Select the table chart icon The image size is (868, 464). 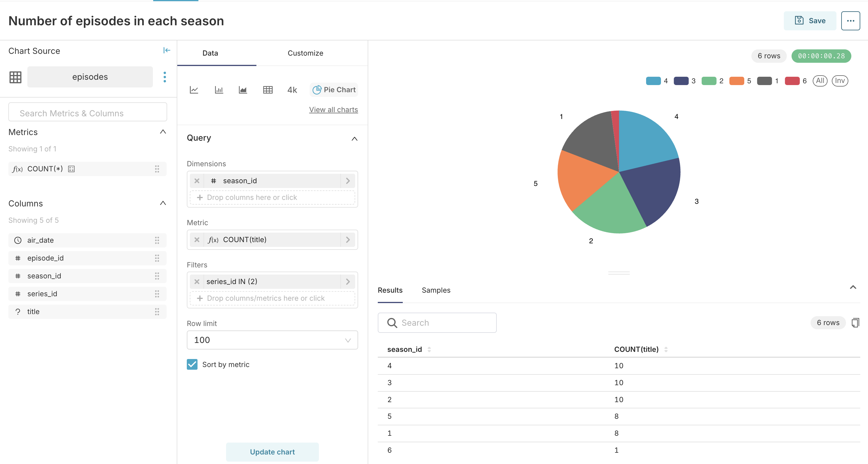pyautogui.click(x=267, y=90)
